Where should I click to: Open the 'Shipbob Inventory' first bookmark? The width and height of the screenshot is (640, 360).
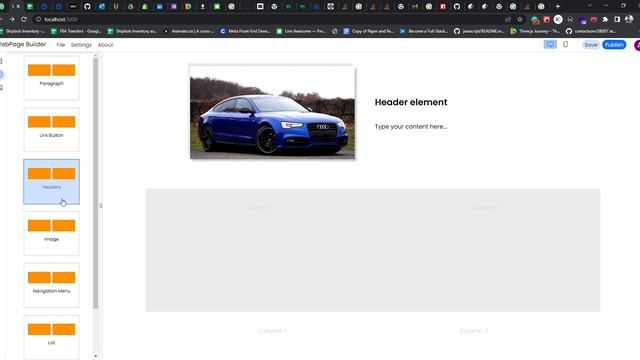[22, 31]
